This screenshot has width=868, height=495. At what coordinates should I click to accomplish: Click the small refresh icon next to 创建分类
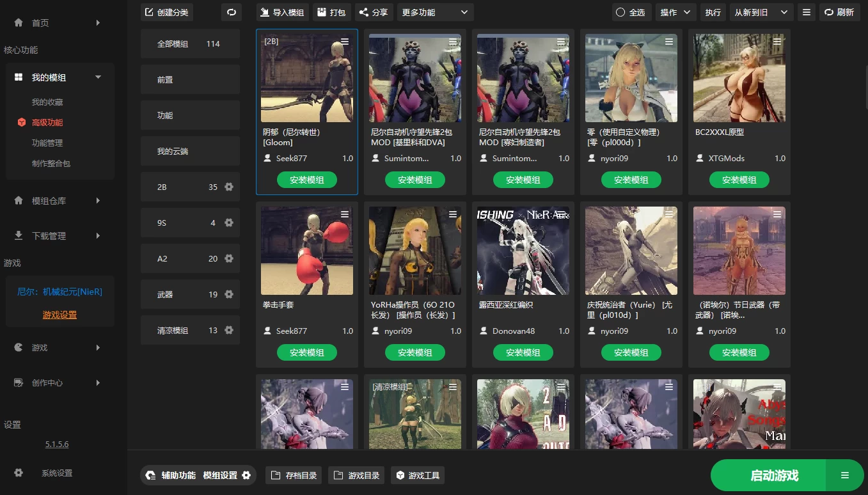tap(231, 12)
